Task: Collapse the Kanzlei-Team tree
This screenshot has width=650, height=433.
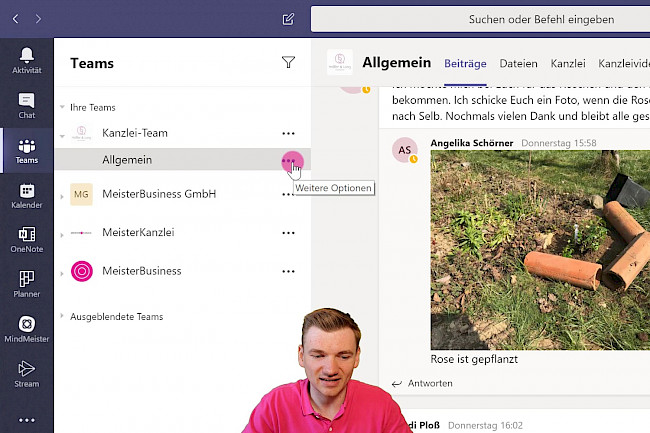Action: click(x=63, y=133)
